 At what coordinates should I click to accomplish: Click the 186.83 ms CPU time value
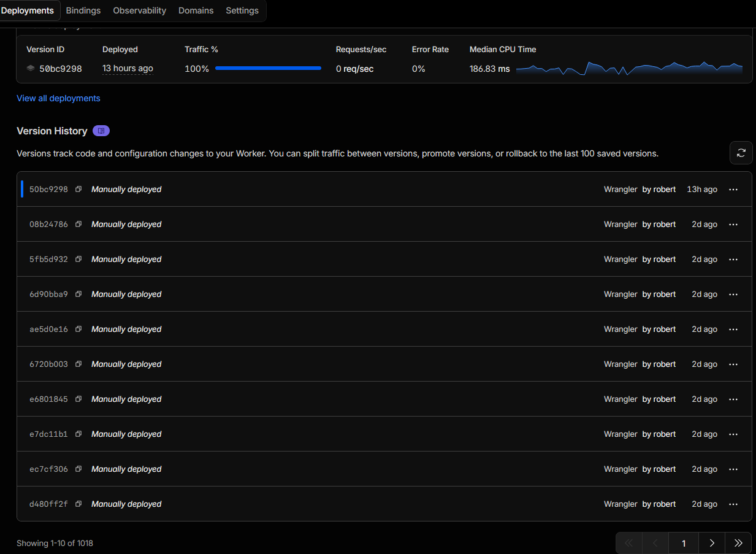[x=489, y=69]
